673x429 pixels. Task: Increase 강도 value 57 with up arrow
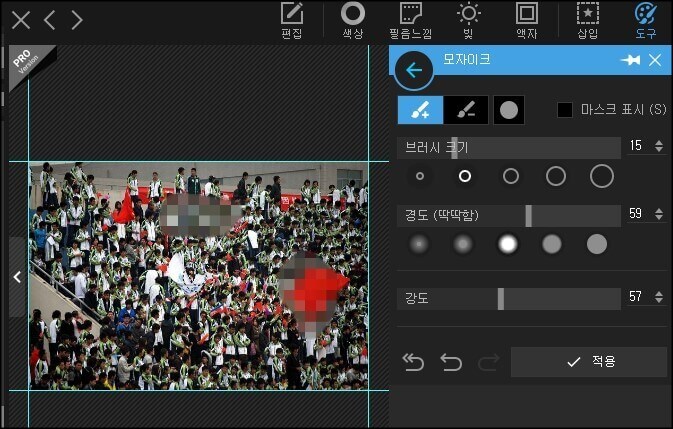tap(659, 293)
